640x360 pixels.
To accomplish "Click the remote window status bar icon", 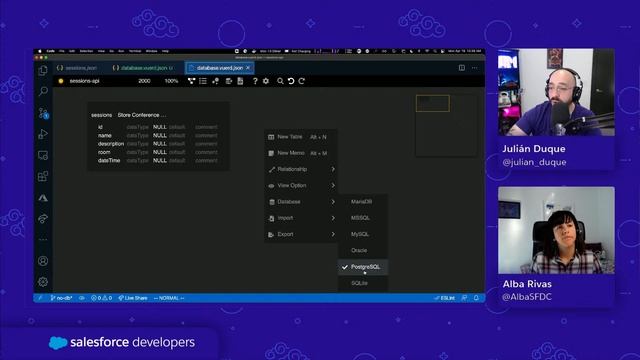I will pos(40,298).
